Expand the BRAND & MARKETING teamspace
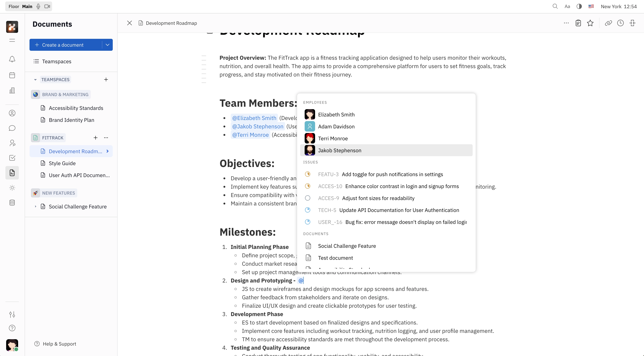 click(x=65, y=94)
